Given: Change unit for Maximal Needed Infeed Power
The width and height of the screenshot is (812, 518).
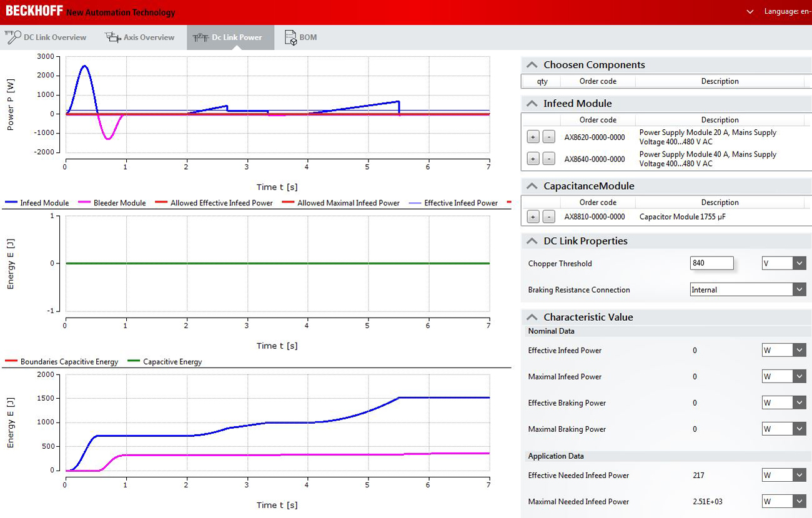Looking at the screenshot, I should 784,501.
